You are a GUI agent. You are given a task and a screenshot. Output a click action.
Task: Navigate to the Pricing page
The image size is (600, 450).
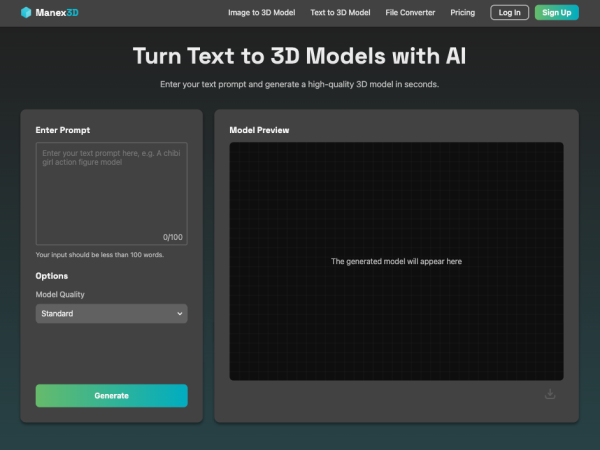click(462, 13)
